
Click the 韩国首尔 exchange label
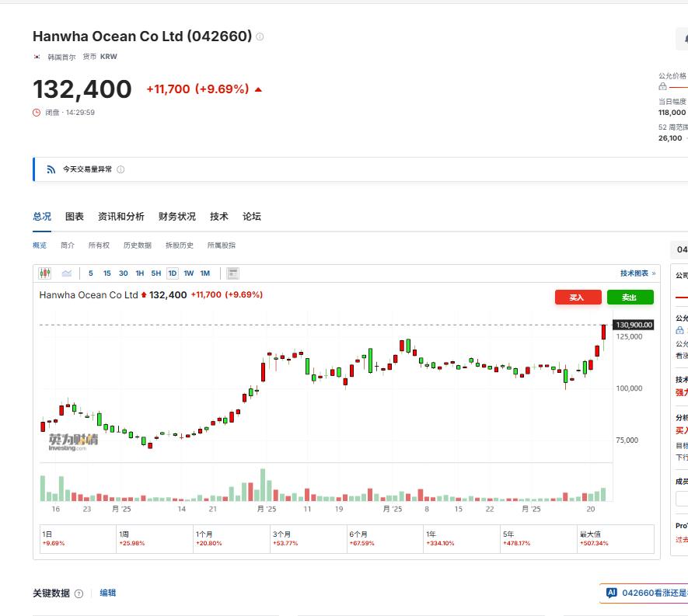[x=62, y=57]
